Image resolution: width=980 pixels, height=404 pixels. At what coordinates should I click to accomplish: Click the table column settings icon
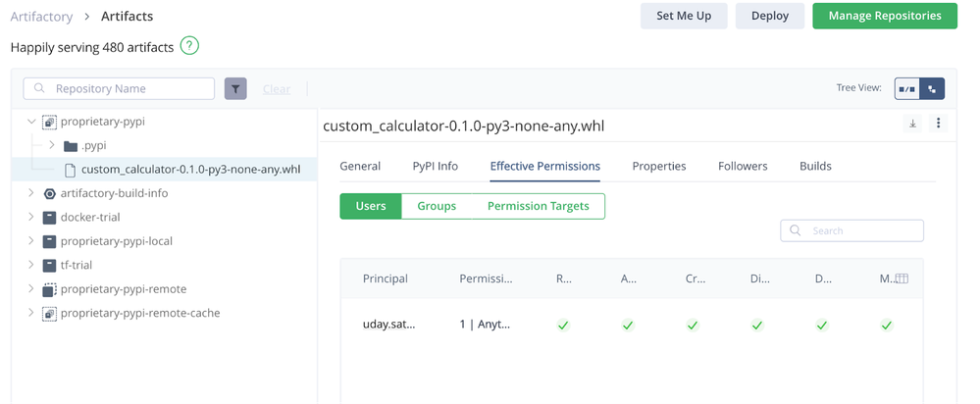click(x=902, y=278)
